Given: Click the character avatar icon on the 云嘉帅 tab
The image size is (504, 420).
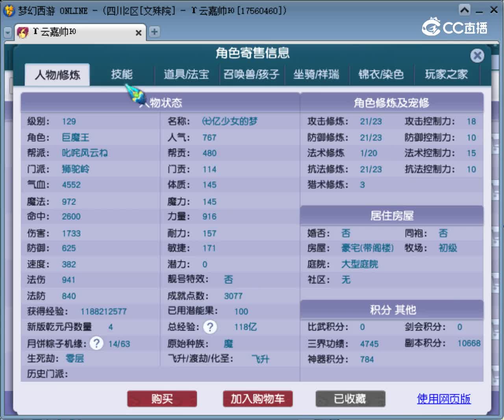Looking at the screenshot, I should pyautogui.click(x=23, y=32).
